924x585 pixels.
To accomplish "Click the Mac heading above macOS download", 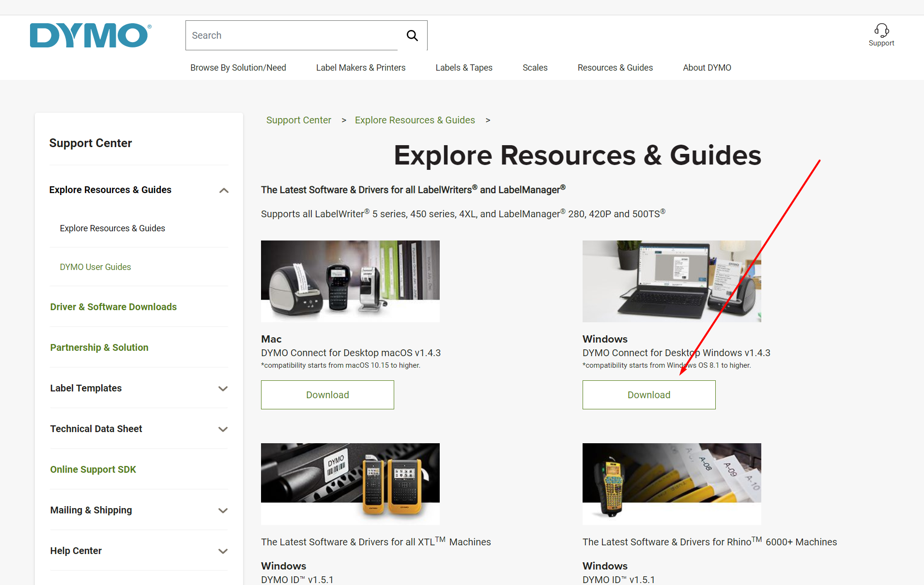I will click(271, 339).
